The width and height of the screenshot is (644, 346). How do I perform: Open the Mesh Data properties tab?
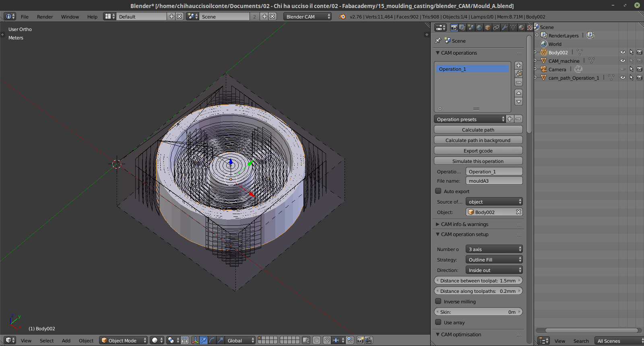click(x=513, y=27)
